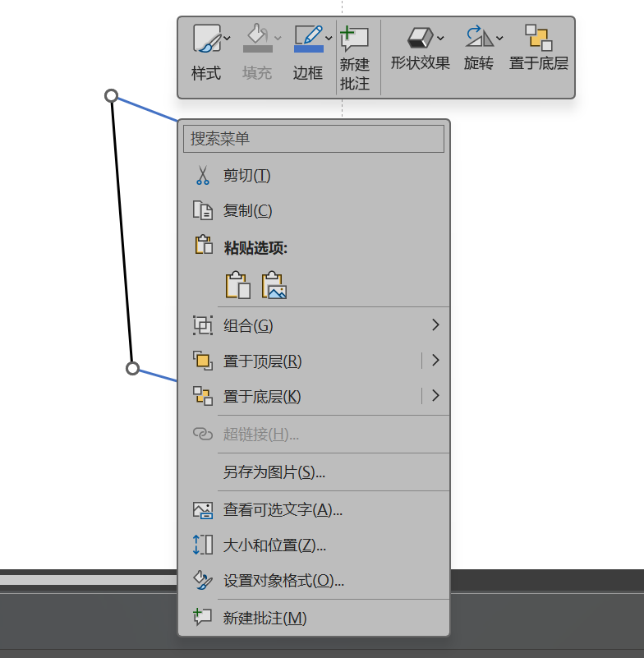Expand the 旋转 dropdown arrow
The image size is (644, 658).
pos(499,38)
